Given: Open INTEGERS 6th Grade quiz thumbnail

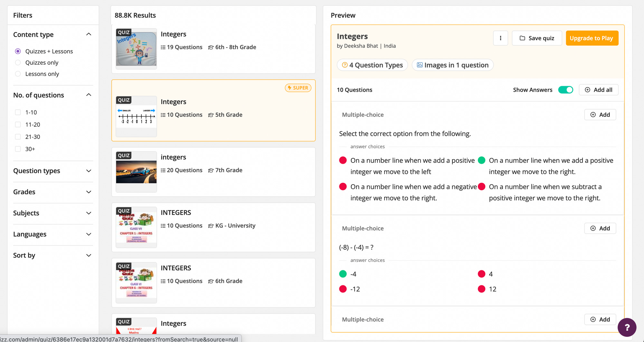Looking at the screenshot, I should [136, 282].
